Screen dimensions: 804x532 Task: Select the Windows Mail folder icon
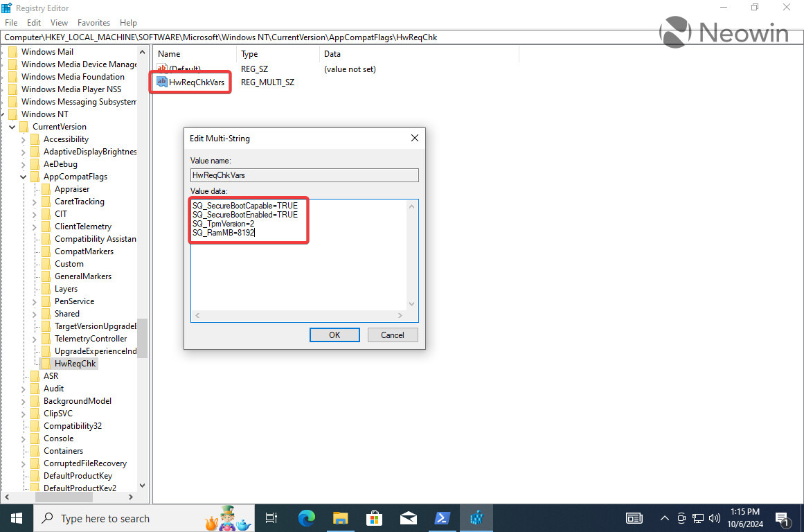(x=13, y=52)
